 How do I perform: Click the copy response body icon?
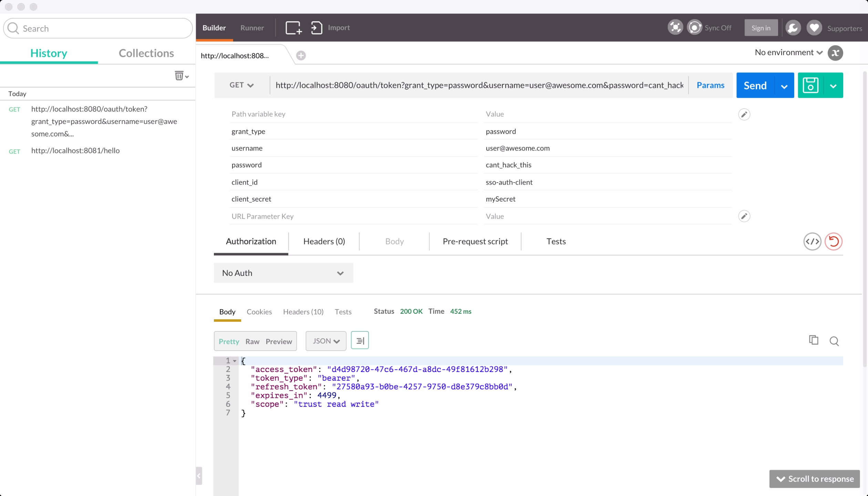[814, 340]
